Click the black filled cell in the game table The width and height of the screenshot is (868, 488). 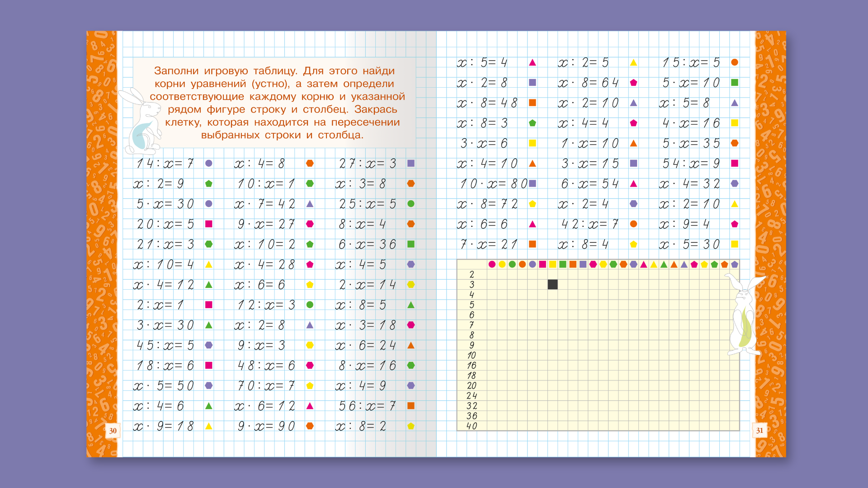click(552, 284)
